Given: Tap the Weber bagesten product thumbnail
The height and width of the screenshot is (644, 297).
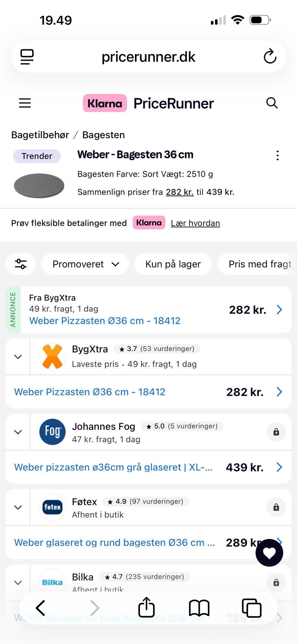Looking at the screenshot, I should [x=39, y=185].
